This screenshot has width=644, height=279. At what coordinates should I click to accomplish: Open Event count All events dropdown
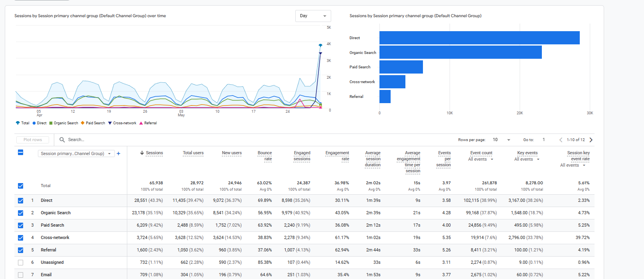coord(481,159)
